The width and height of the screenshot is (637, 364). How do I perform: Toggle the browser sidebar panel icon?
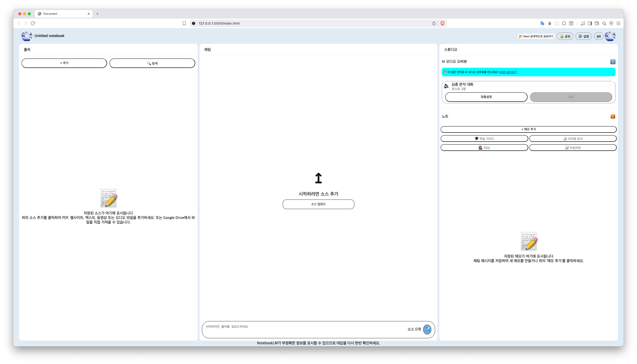point(590,23)
